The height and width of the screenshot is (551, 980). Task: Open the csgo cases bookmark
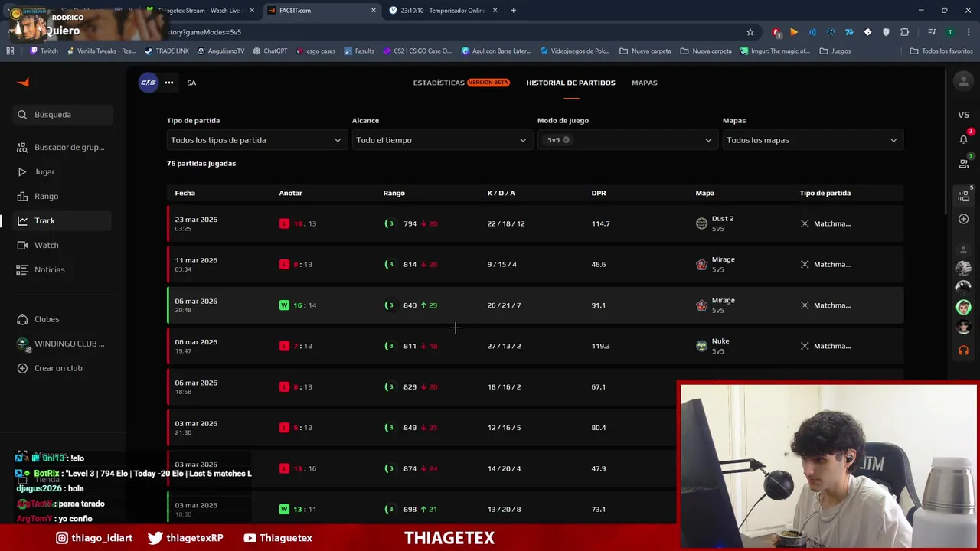click(x=315, y=51)
